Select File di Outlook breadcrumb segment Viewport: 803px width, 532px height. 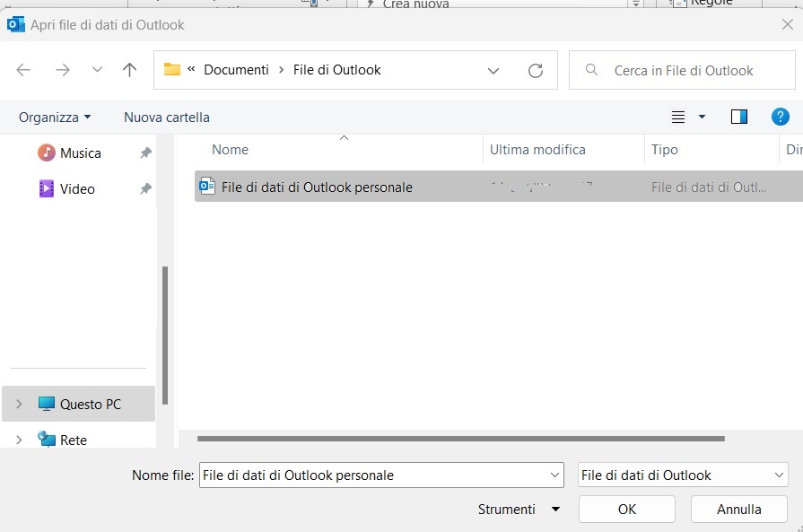pos(337,70)
